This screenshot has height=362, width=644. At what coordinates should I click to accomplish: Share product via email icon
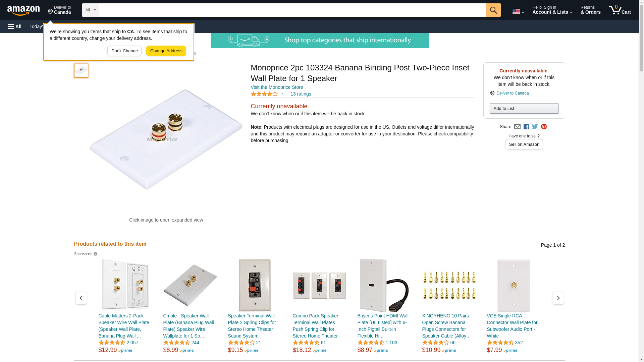517,127
